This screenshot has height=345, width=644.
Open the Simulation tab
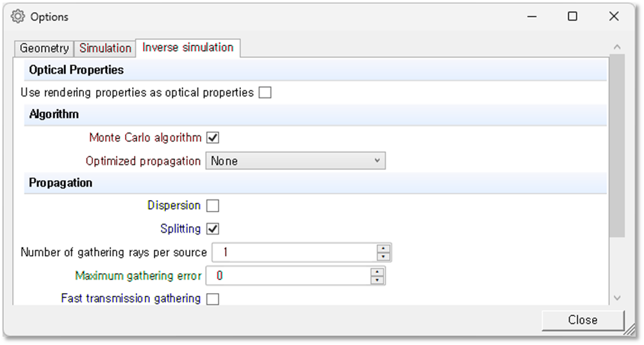click(105, 49)
